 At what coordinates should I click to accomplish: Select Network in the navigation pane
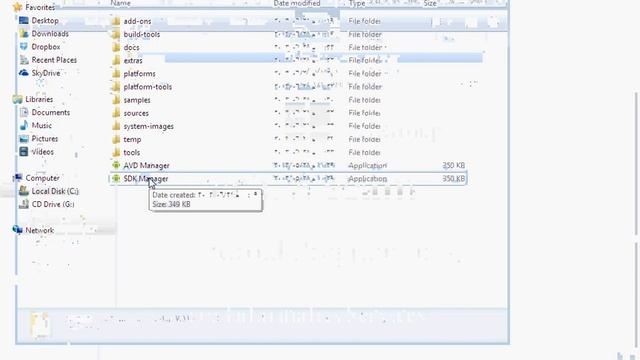coord(40,230)
